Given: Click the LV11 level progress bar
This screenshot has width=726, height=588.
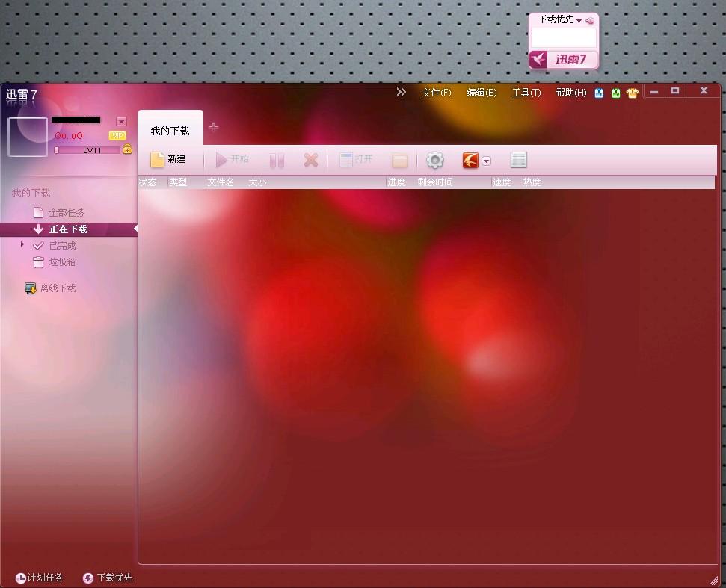Looking at the screenshot, I should (87, 150).
